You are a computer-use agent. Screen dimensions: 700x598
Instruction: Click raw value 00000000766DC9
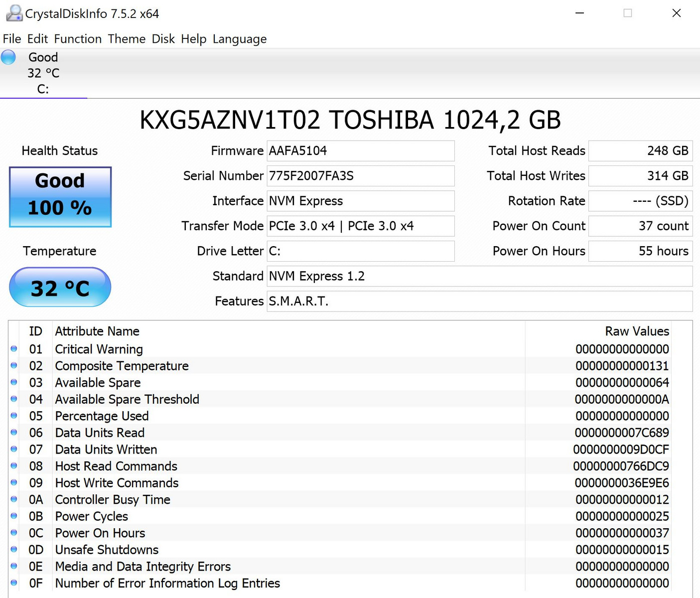point(621,466)
